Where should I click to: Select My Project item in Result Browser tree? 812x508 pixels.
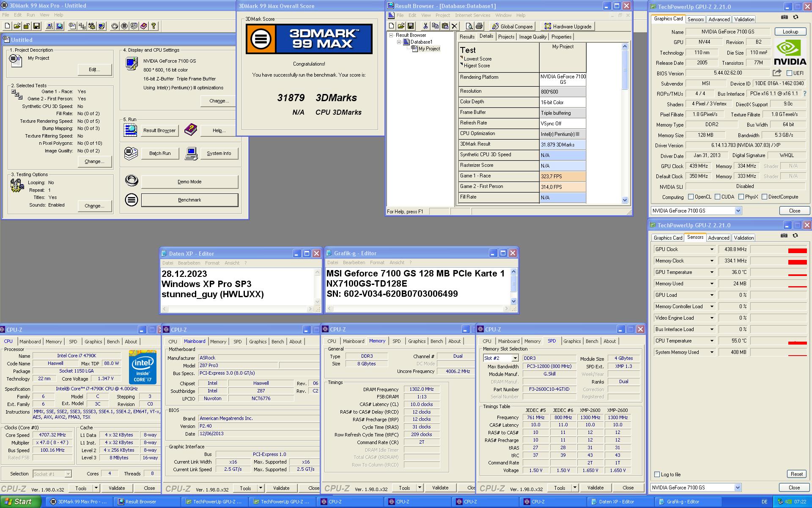[429, 49]
